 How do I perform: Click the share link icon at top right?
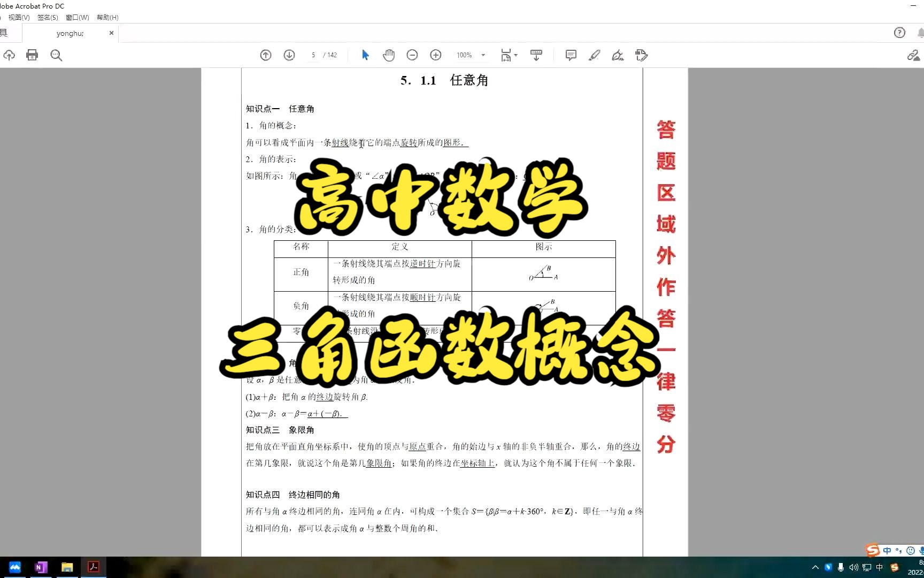pos(913,55)
